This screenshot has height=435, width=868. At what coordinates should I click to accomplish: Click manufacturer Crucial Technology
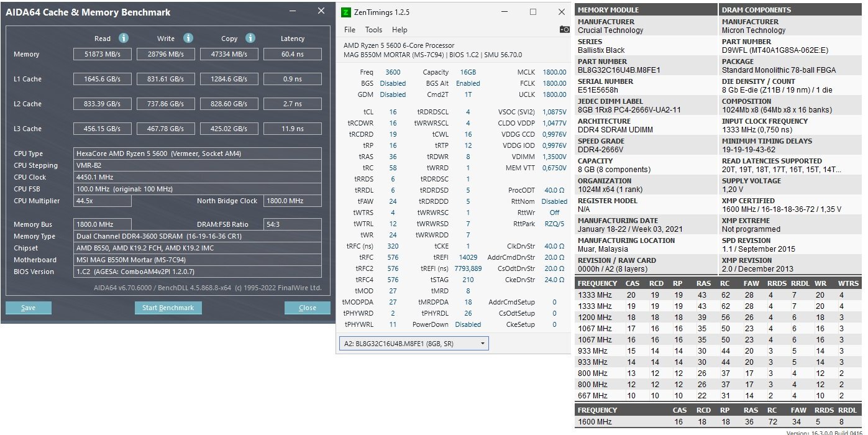(x=611, y=30)
